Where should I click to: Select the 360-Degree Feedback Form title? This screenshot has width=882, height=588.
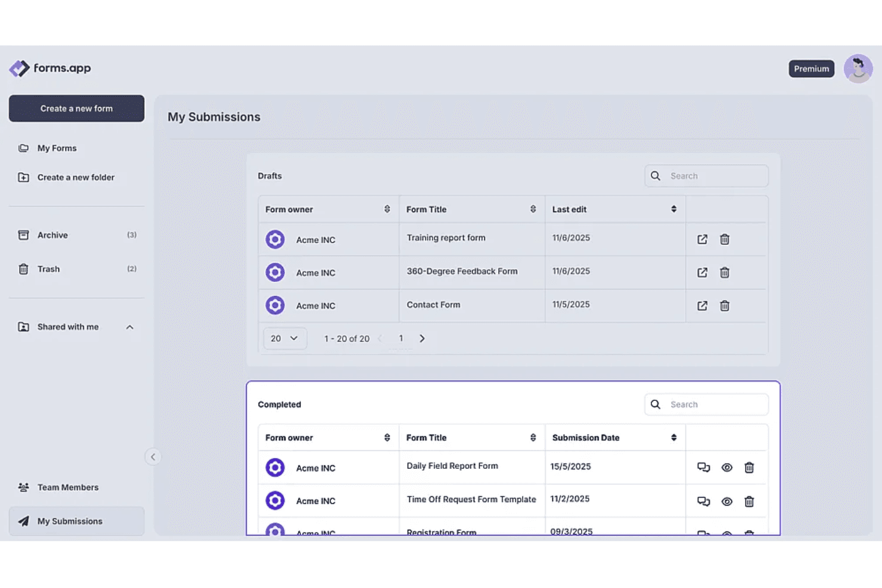click(x=462, y=271)
